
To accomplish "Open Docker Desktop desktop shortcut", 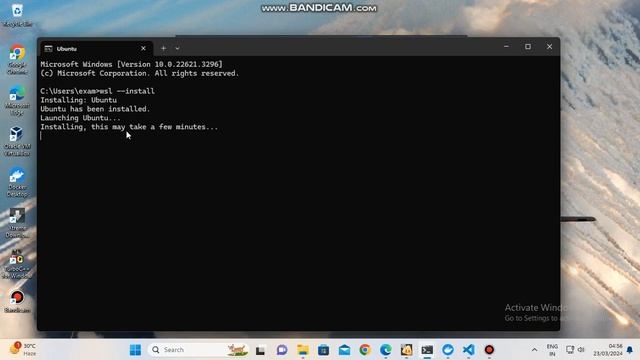I will [x=17, y=182].
